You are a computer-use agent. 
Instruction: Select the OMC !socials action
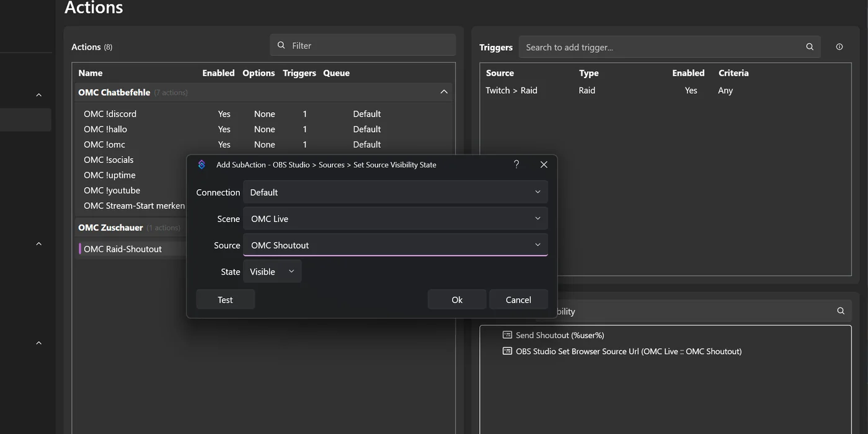pos(108,160)
